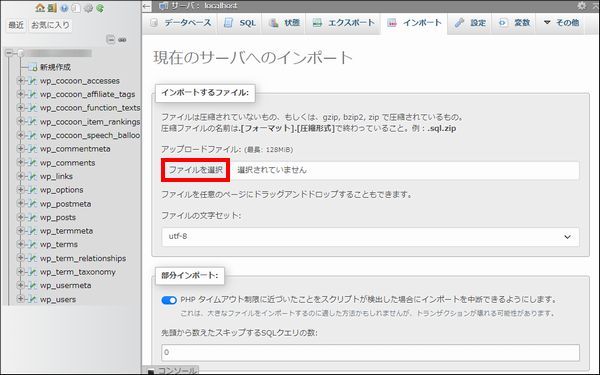Expand the wp_cocoon_function_texts tree node
The height and width of the screenshot is (375, 600).
pos(21,108)
